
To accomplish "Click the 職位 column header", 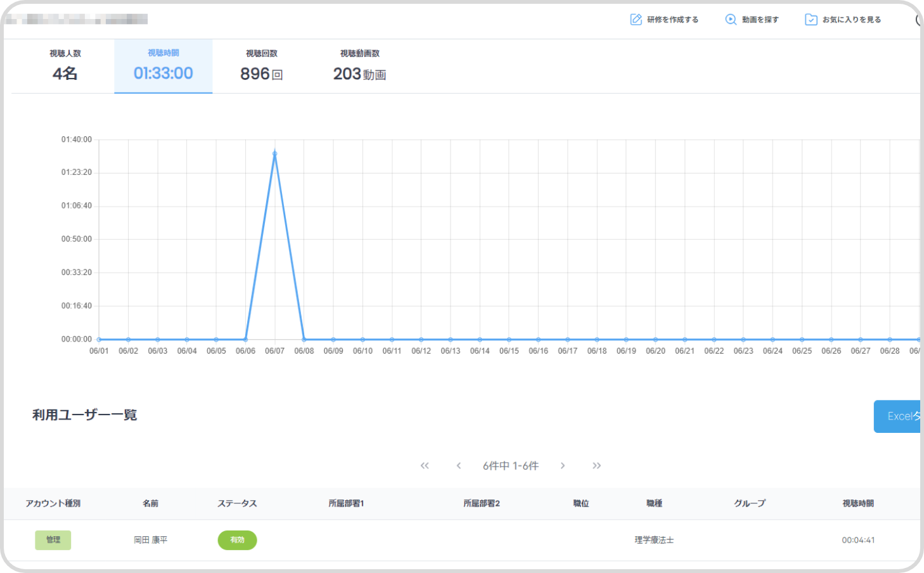I will 581,503.
